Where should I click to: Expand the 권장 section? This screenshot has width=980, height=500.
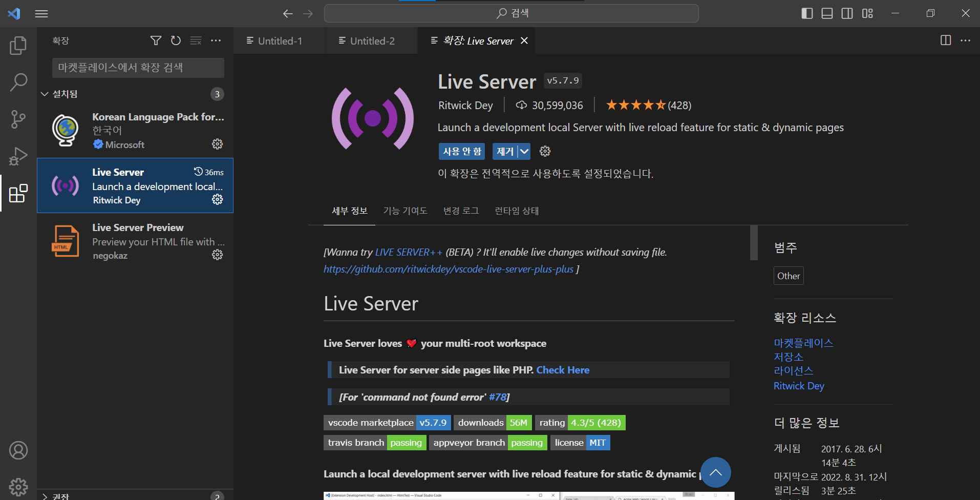pyautogui.click(x=135, y=495)
